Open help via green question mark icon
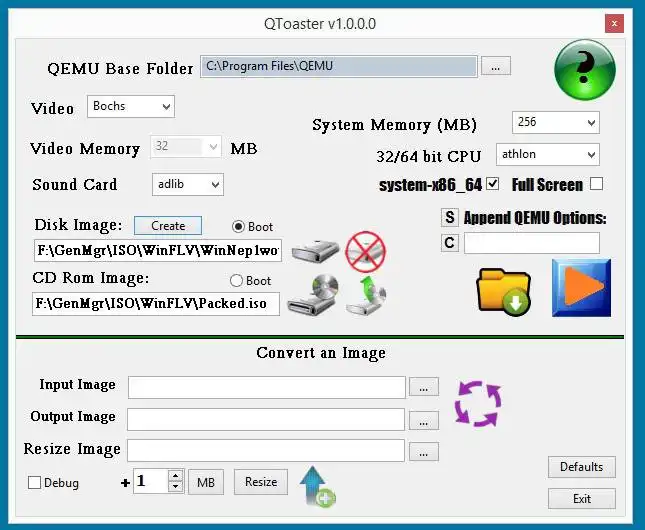 (585, 70)
